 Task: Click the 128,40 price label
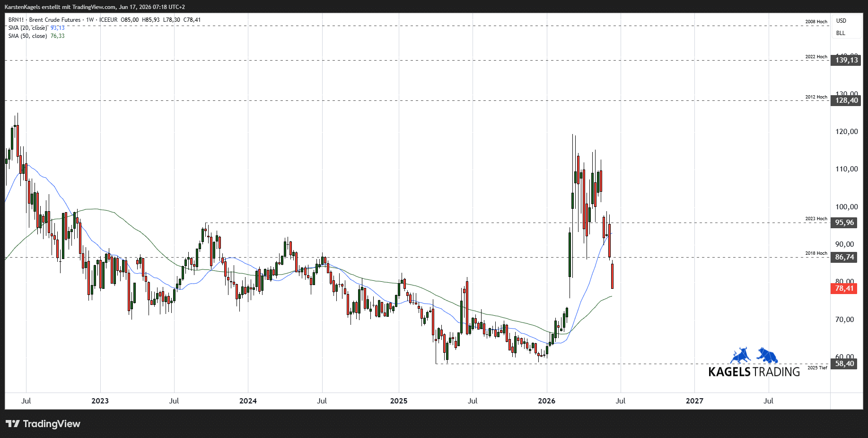click(x=846, y=100)
